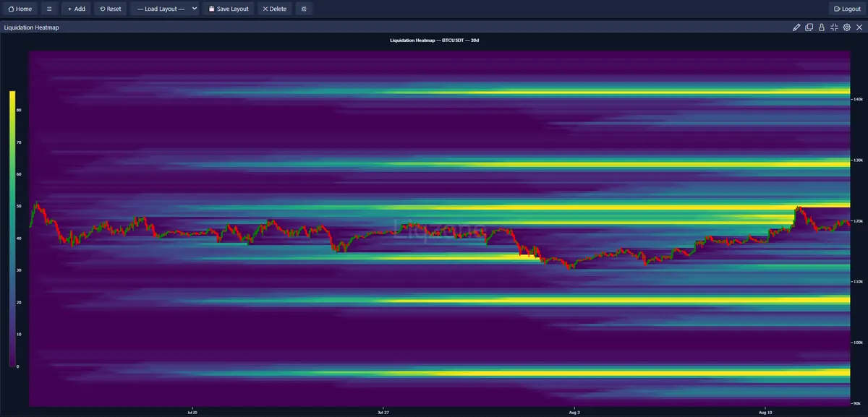The height and width of the screenshot is (417, 868).
Task: Edit the panel title using the pencil icon
Action: (796, 27)
